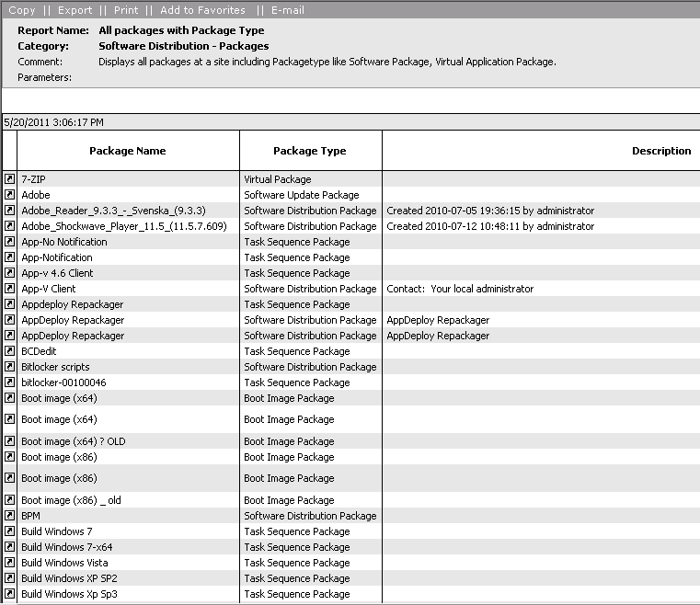
Task: Click the arrow icon for Build Windows 7
Action: 9,531
